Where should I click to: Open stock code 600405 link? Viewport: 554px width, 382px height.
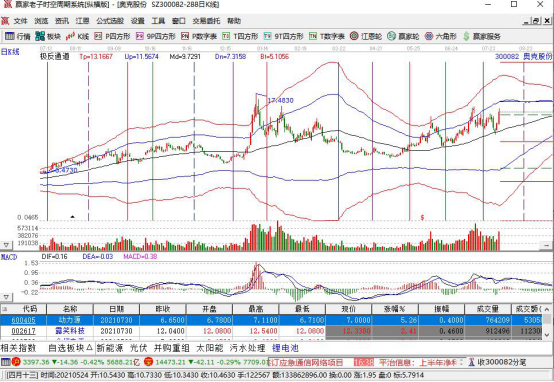pyautogui.click(x=23, y=320)
